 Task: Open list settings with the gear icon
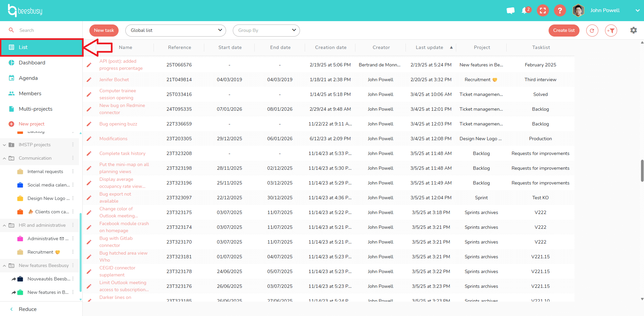tap(633, 30)
